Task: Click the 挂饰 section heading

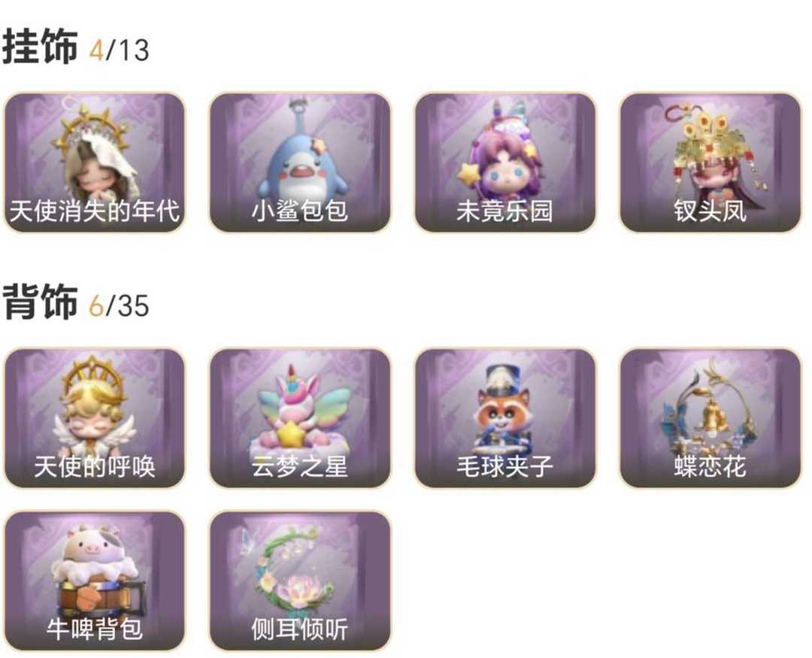Action: point(40,47)
